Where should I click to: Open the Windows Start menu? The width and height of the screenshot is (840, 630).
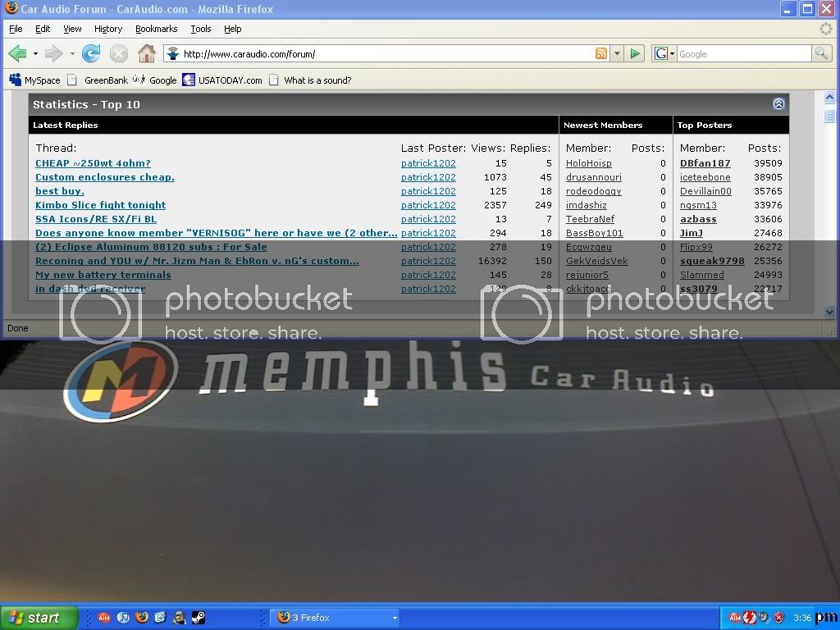click(x=39, y=618)
